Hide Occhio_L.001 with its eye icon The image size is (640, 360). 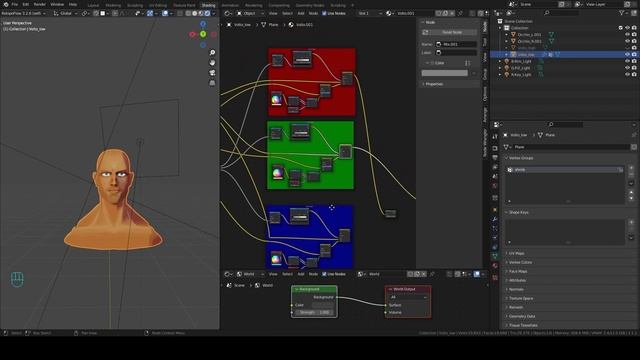[x=627, y=35]
